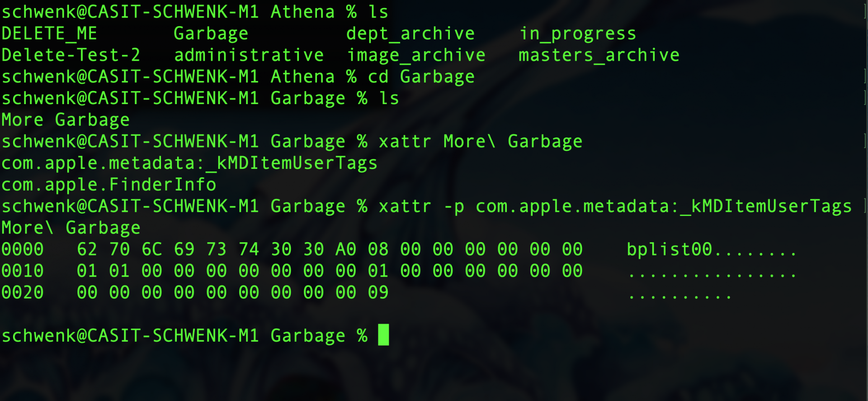Click the final hex byte 09

pos(378,293)
